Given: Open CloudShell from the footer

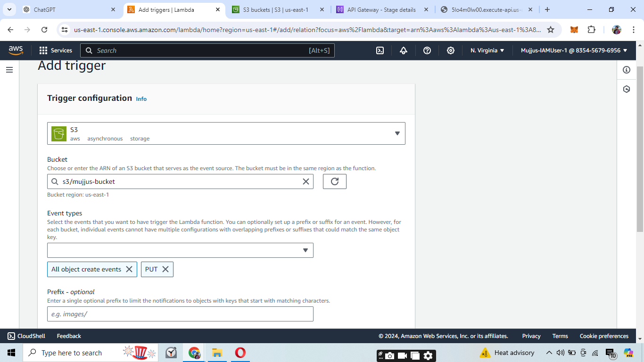Looking at the screenshot, I should (x=27, y=336).
